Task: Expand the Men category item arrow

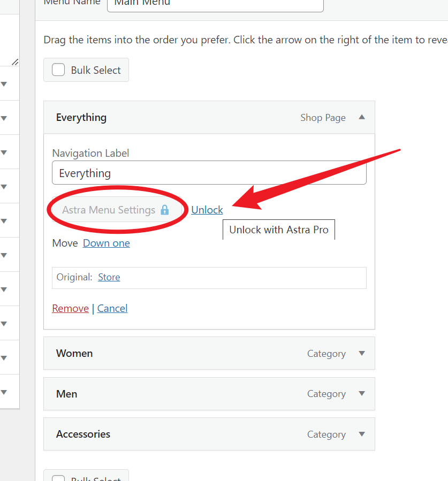Action: [x=362, y=394]
